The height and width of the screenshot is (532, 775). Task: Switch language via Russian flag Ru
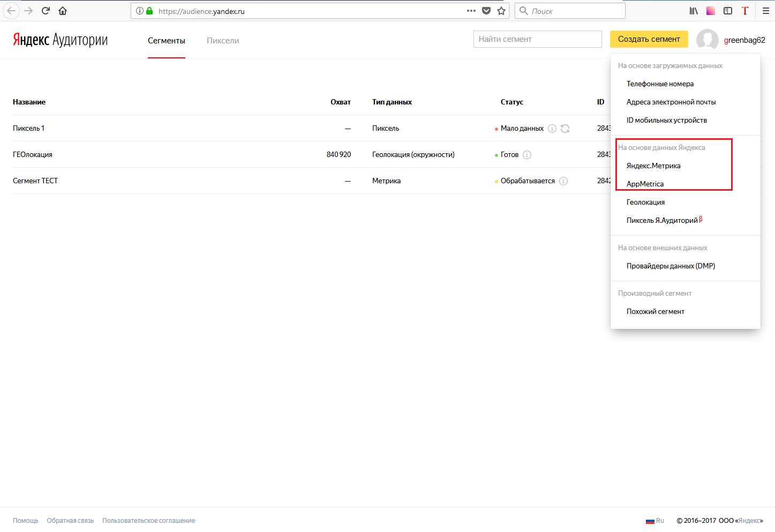(654, 521)
